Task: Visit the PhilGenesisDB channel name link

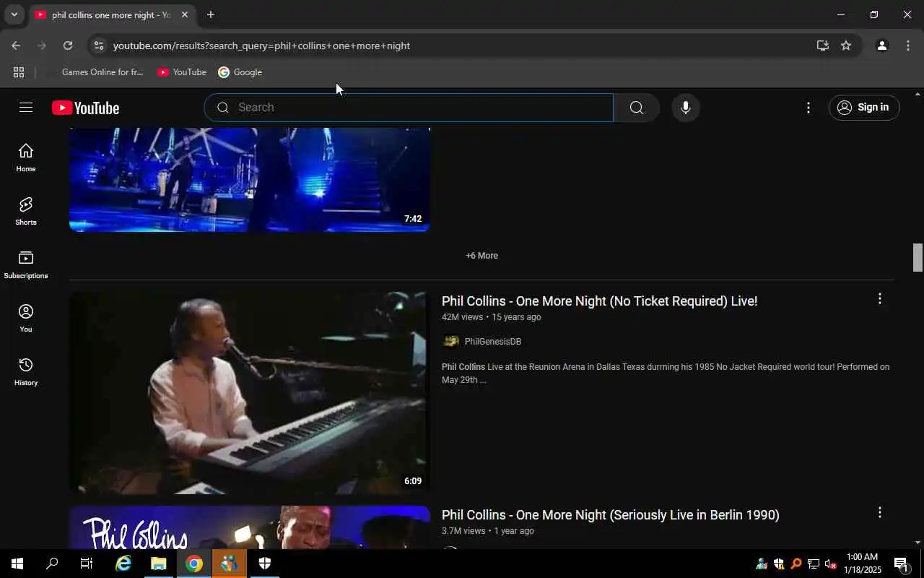Action: click(x=493, y=342)
